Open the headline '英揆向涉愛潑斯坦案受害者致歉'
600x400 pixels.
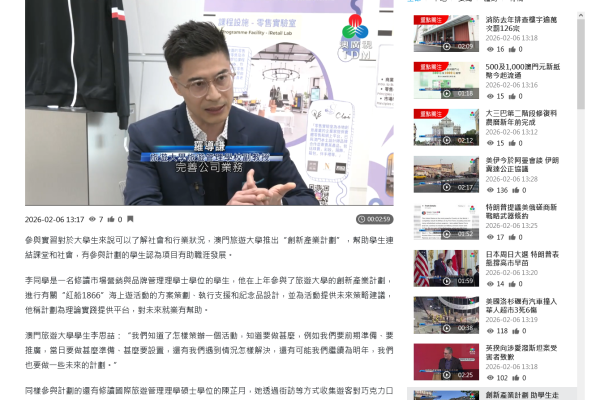[x=521, y=352]
